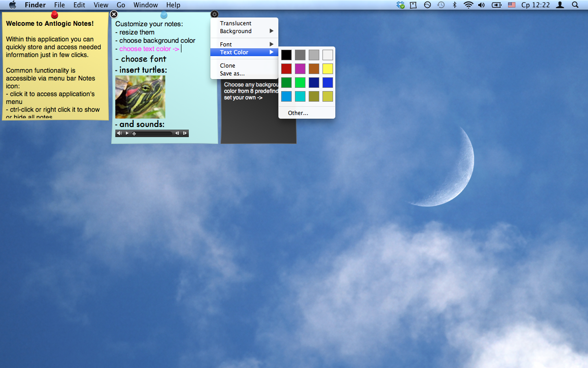Open the Window menu
This screenshot has width=588, height=368.
click(x=146, y=5)
